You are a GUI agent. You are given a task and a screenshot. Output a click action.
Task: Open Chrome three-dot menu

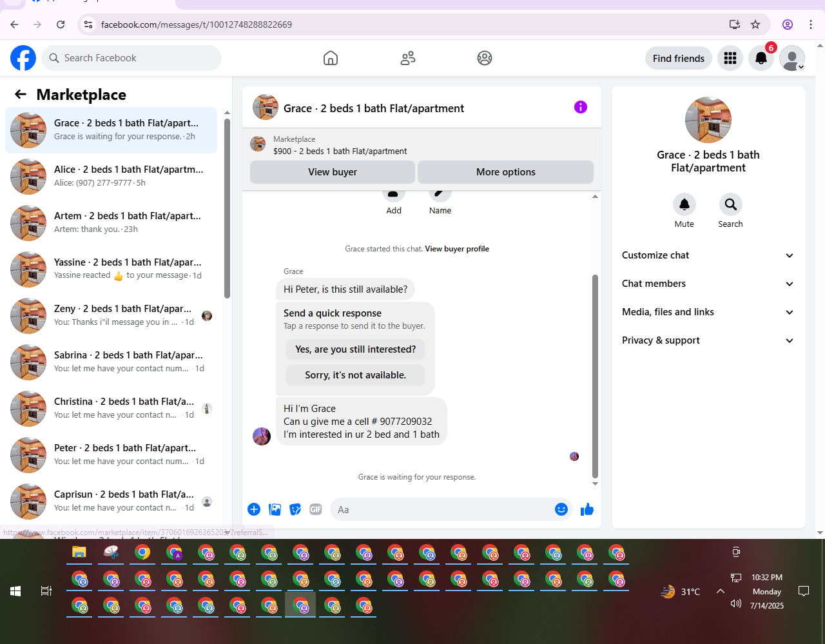point(811,24)
